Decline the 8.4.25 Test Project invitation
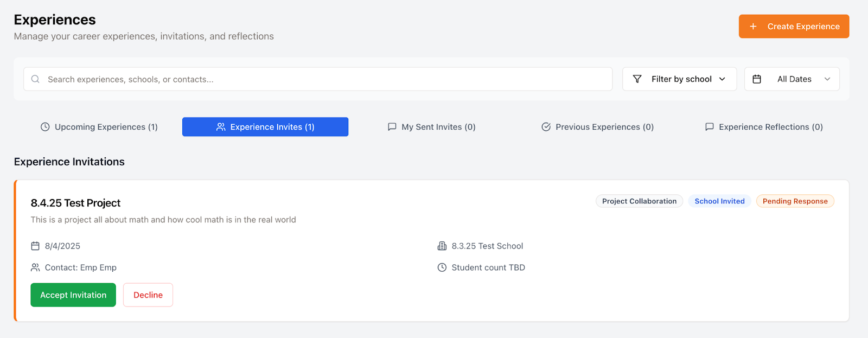868x338 pixels. [148, 295]
